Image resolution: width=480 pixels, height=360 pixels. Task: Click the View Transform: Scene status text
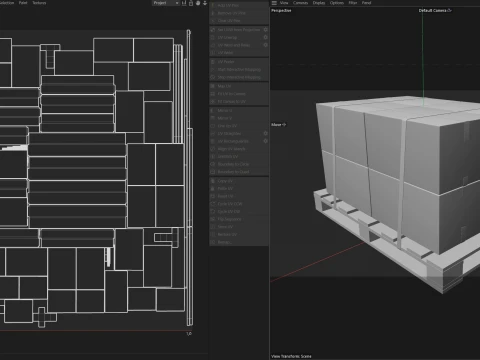tap(291, 356)
